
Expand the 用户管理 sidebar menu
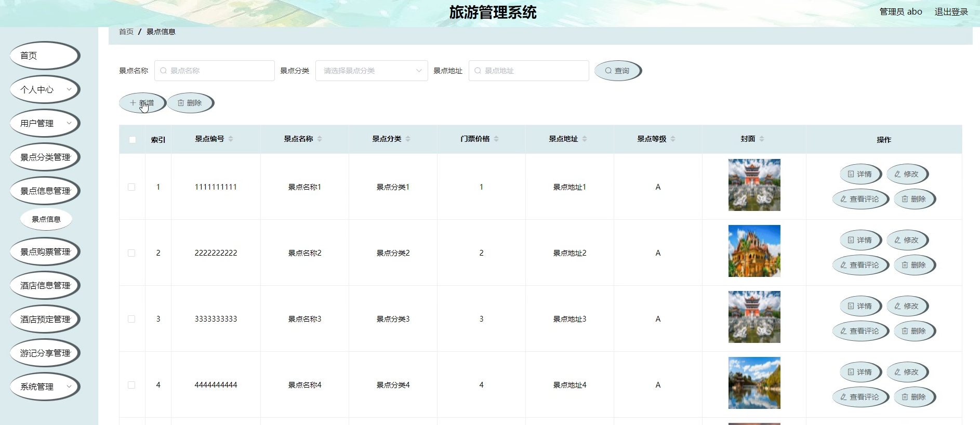(45, 123)
